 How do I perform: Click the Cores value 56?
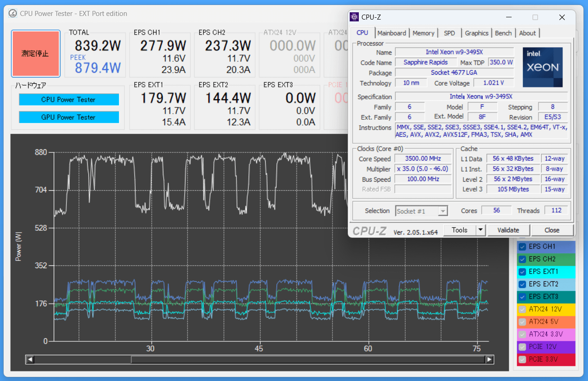tap(496, 211)
